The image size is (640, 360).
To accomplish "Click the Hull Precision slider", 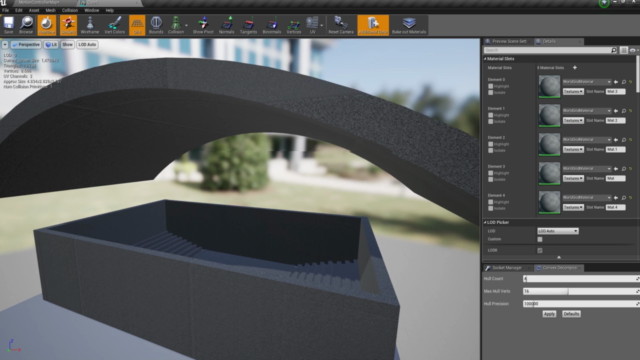I will (581, 304).
